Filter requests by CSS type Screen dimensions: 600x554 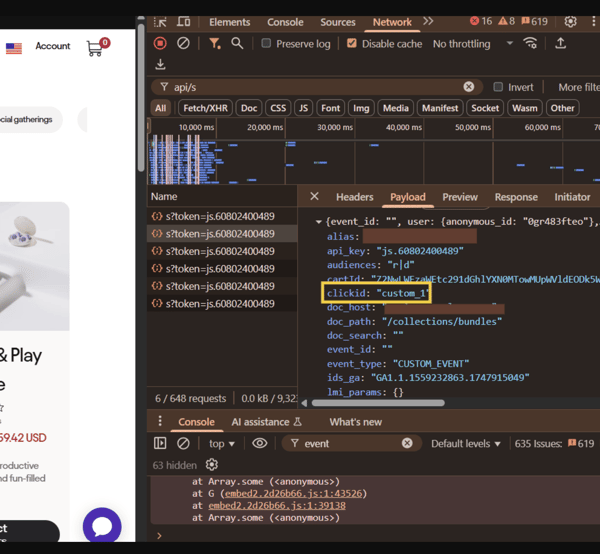point(278,108)
